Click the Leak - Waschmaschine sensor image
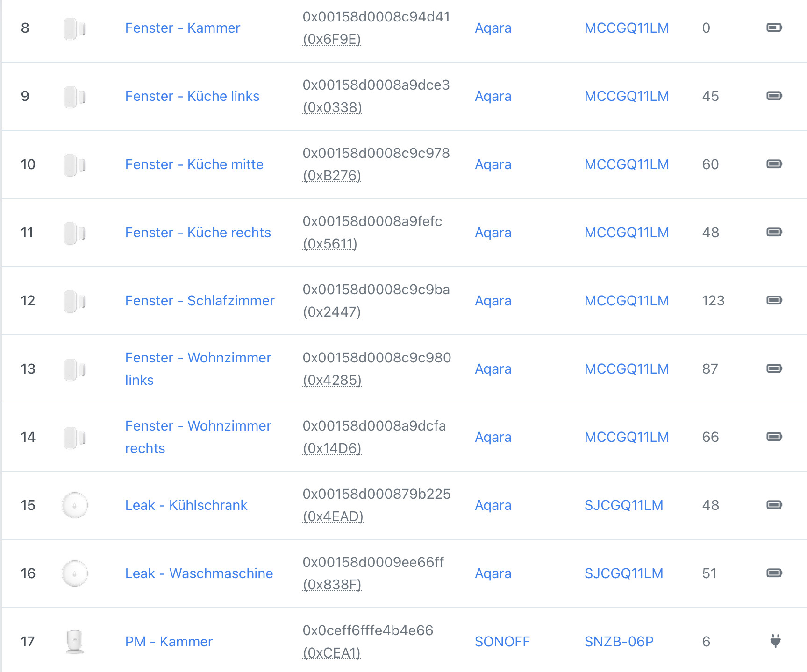 click(x=75, y=573)
